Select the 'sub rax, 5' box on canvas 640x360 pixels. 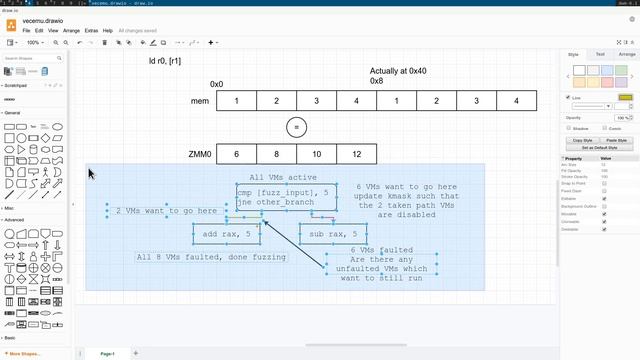(x=333, y=234)
